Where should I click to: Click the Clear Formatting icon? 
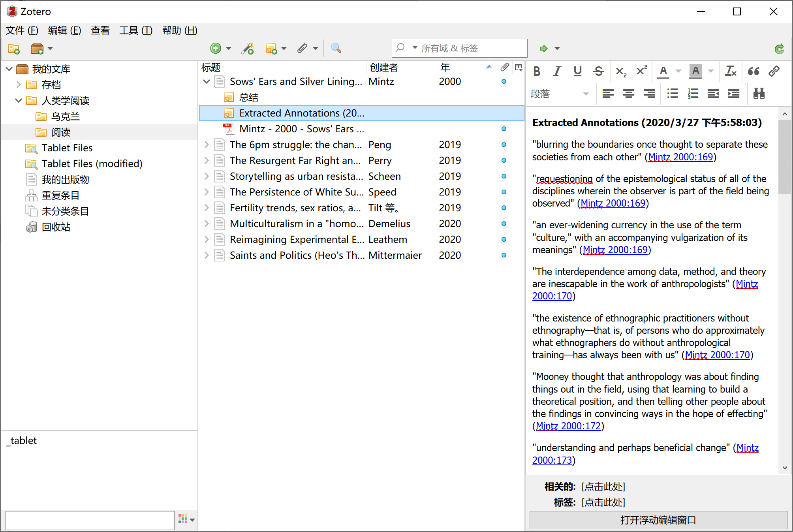(x=731, y=71)
